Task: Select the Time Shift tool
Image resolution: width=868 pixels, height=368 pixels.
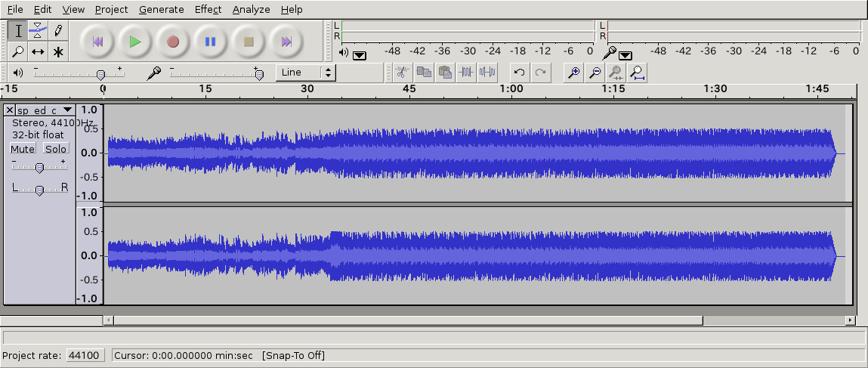Action: (x=38, y=52)
